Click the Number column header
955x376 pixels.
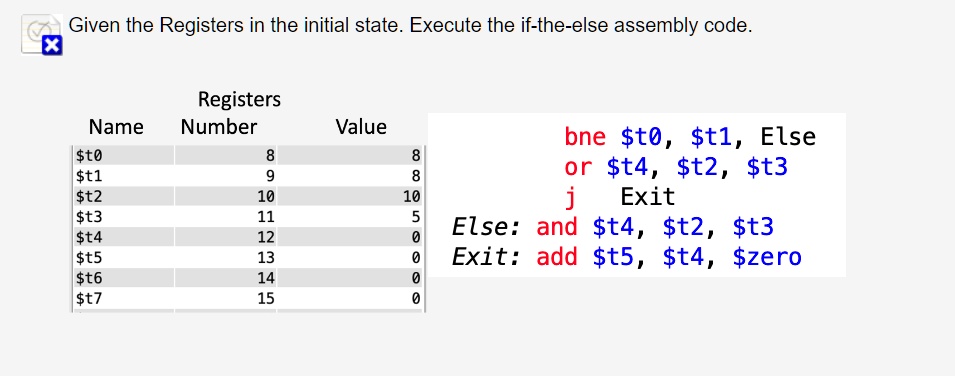click(x=219, y=127)
